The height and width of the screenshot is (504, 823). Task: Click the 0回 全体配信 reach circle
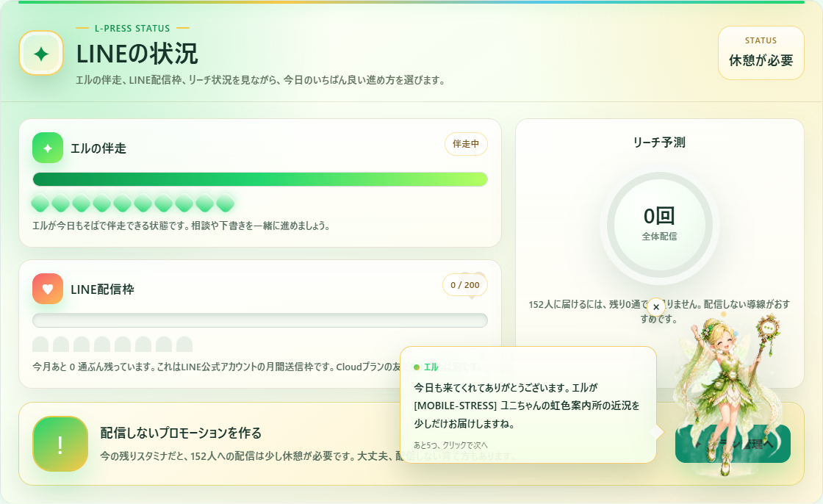pos(659,225)
